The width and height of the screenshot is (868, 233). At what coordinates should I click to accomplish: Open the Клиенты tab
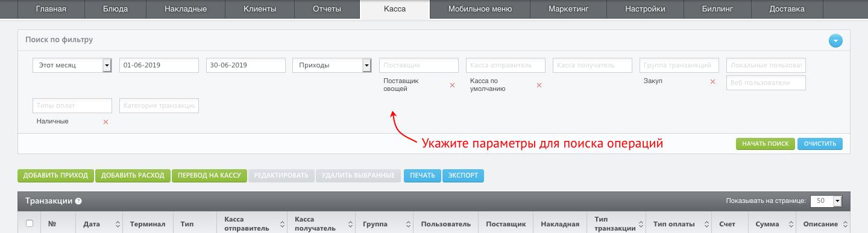point(260,9)
